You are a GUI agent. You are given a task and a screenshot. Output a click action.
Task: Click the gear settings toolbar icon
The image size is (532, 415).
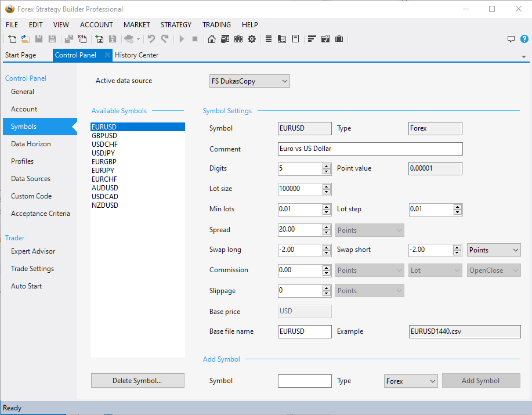click(x=252, y=39)
